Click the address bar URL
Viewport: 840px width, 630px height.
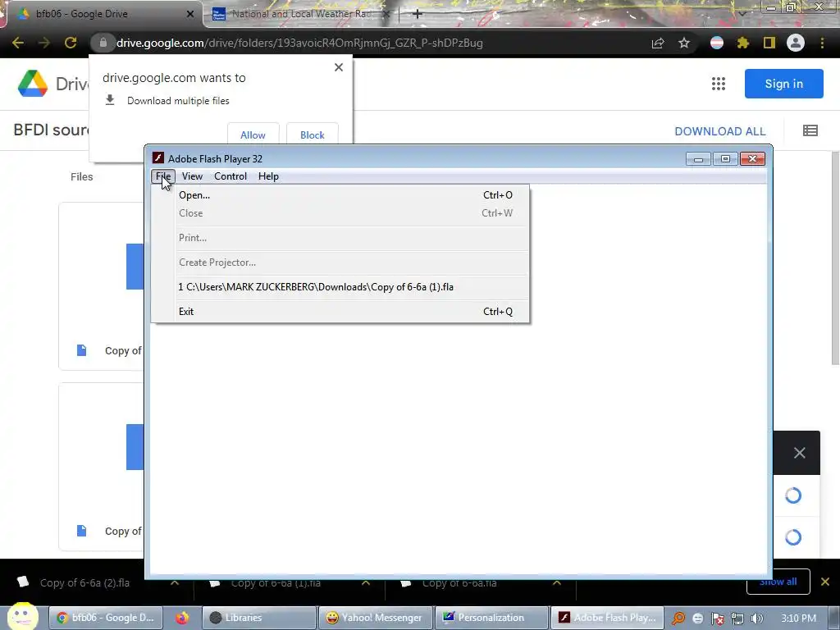299,43
